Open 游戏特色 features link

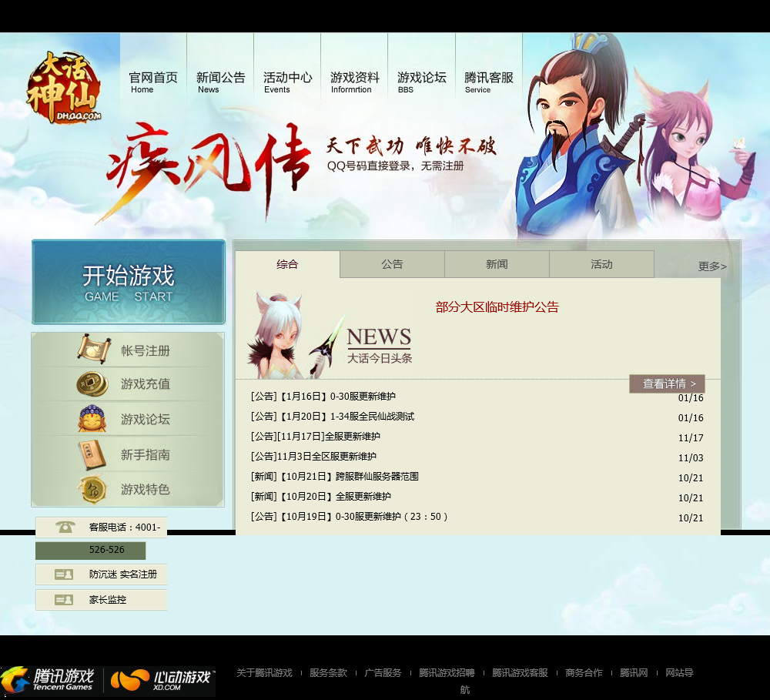[x=146, y=489]
